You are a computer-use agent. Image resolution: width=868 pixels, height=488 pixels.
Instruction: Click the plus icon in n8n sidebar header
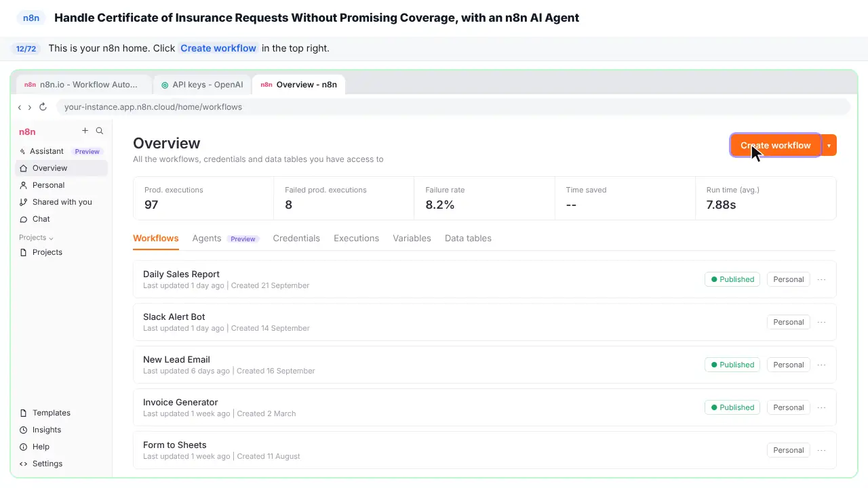85,131
